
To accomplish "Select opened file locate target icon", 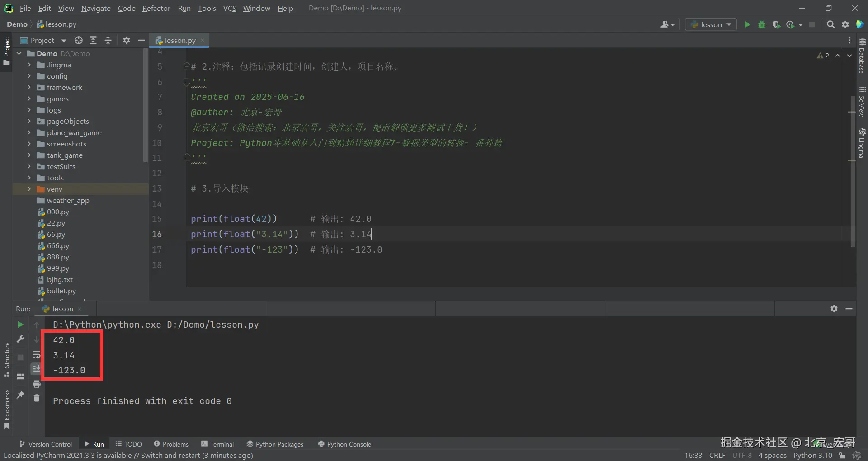I will click(79, 40).
